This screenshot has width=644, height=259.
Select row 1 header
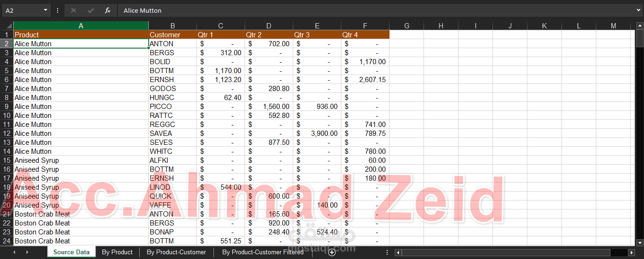click(7, 35)
